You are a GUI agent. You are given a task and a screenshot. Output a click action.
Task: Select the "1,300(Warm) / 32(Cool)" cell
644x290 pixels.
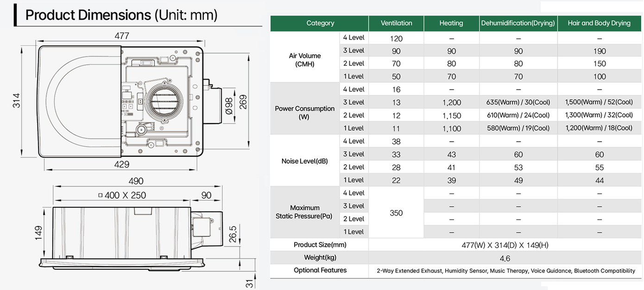[x=599, y=115]
